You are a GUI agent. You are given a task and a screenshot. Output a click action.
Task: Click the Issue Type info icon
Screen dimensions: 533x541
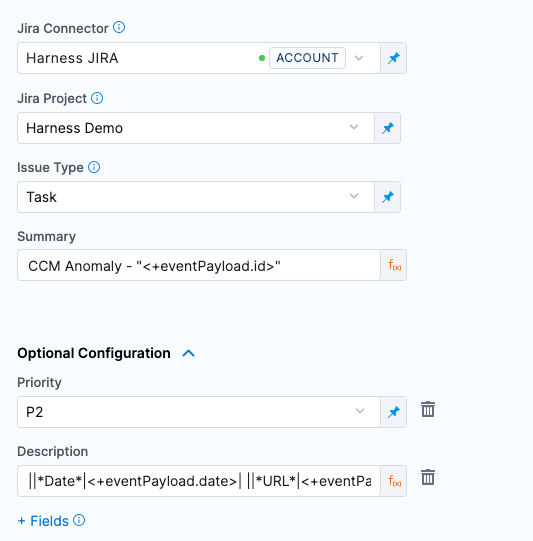[x=94, y=167]
